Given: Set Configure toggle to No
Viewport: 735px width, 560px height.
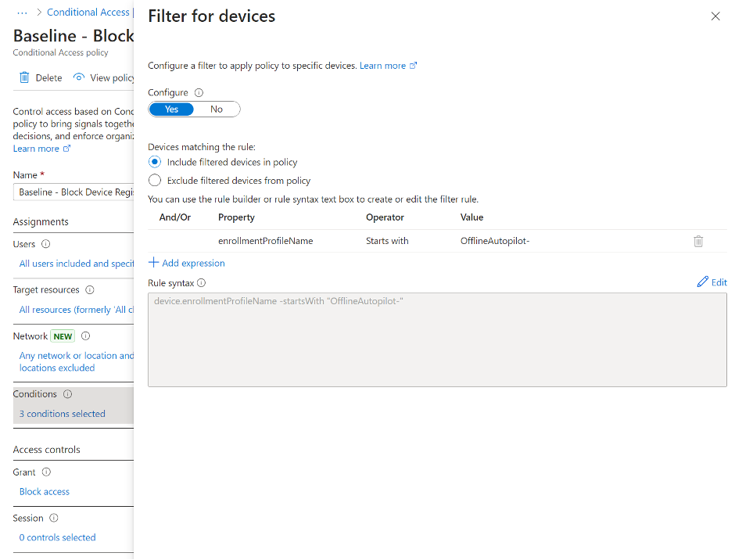Looking at the screenshot, I should (x=217, y=109).
